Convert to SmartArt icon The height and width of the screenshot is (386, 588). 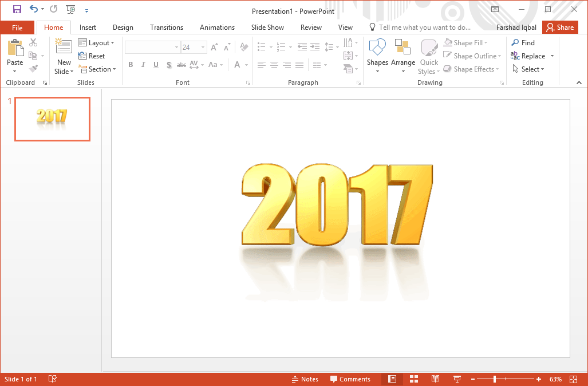coord(348,69)
